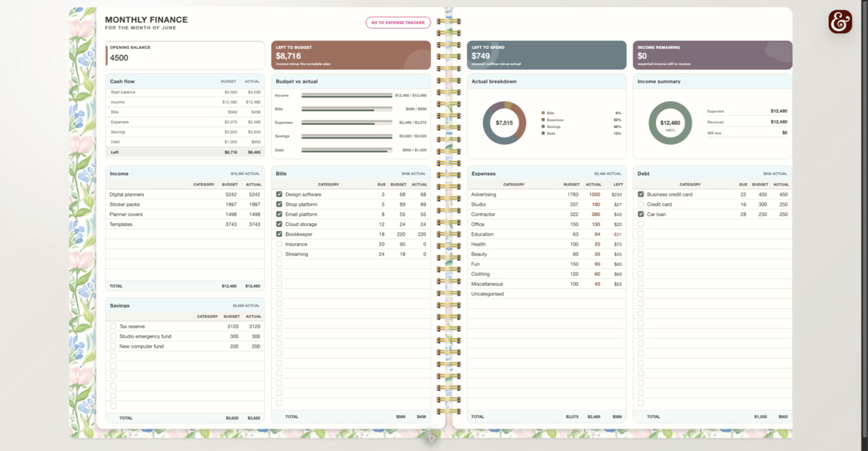This screenshot has width=868, height=451.
Task: Click the Insurance budget value 95
Action: tap(403, 244)
